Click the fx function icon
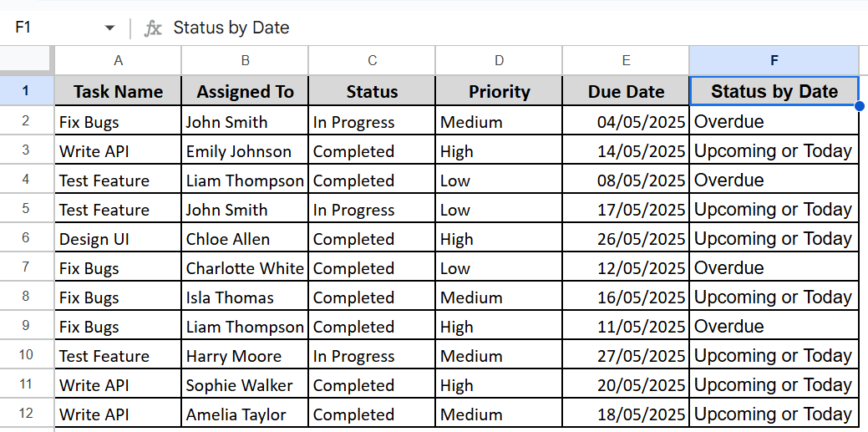This screenshot has width=868, height=432. tap(153, 28)
